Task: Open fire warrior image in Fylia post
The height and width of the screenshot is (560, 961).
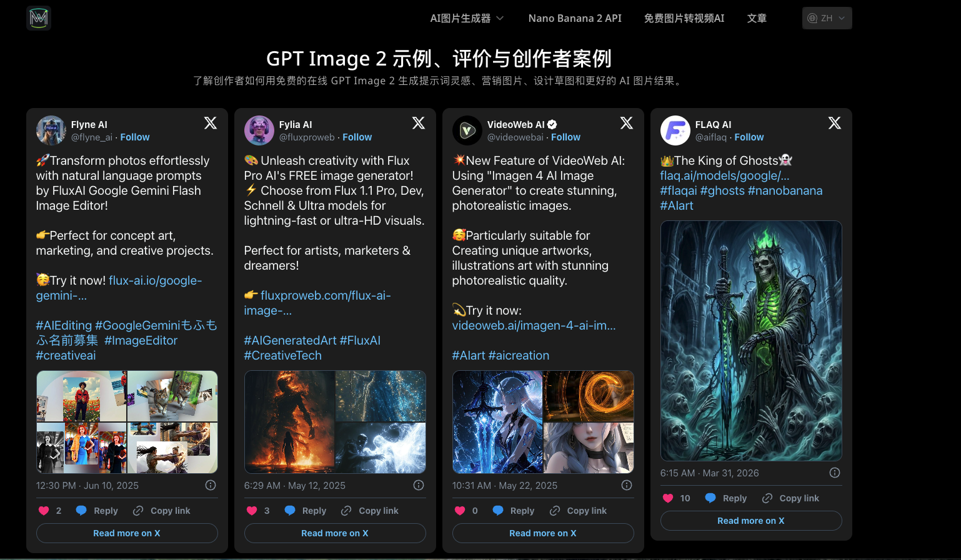Action: (x=289, y=422)
